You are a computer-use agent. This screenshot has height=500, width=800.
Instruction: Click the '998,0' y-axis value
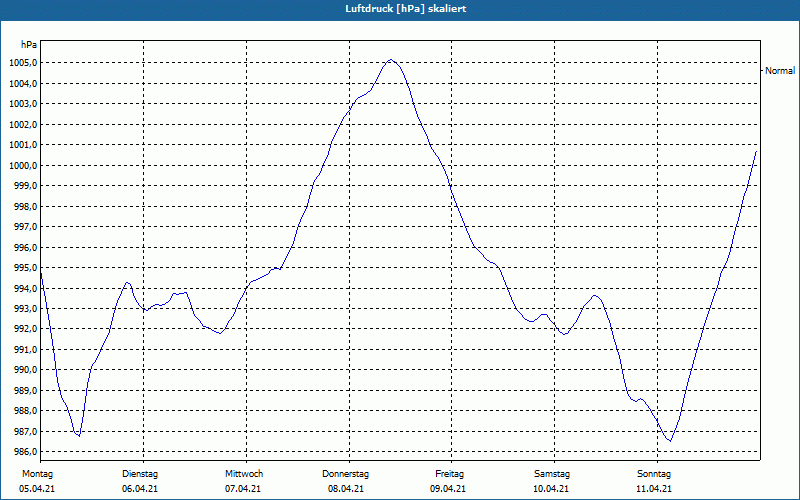pos(26,207)
